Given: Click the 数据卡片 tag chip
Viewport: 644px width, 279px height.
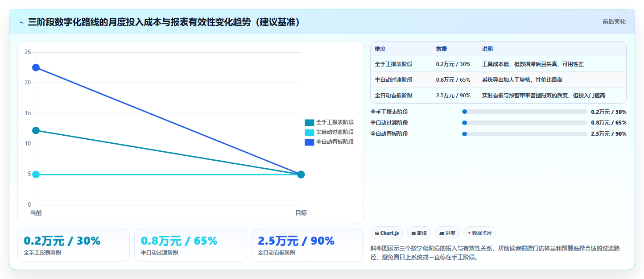Looking at the screenshot, I should click(x=479, y=233).
